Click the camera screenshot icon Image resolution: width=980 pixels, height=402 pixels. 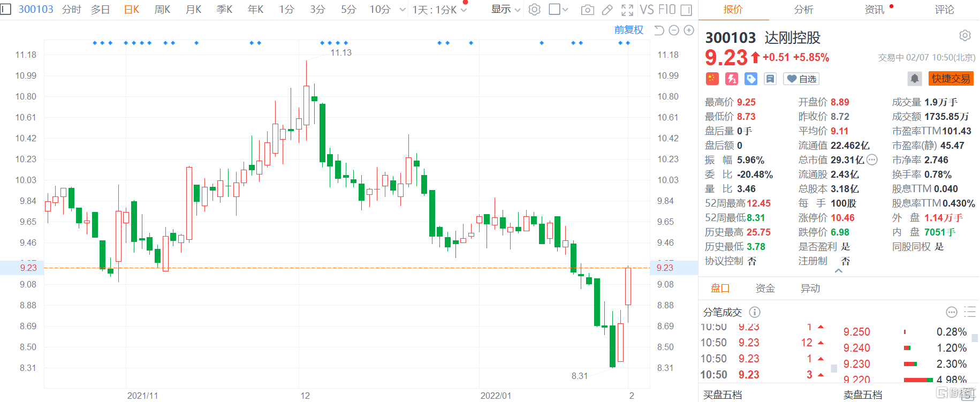pyautogui.click(x=587, y=10)
